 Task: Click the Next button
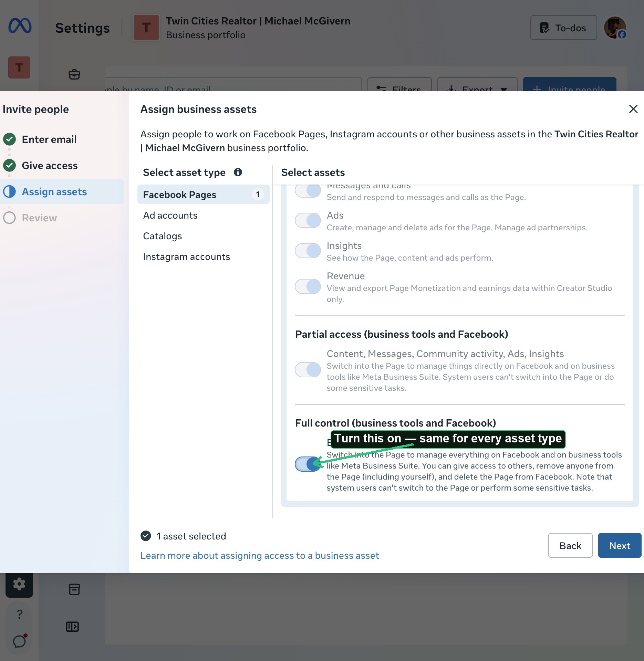[620, 546]
